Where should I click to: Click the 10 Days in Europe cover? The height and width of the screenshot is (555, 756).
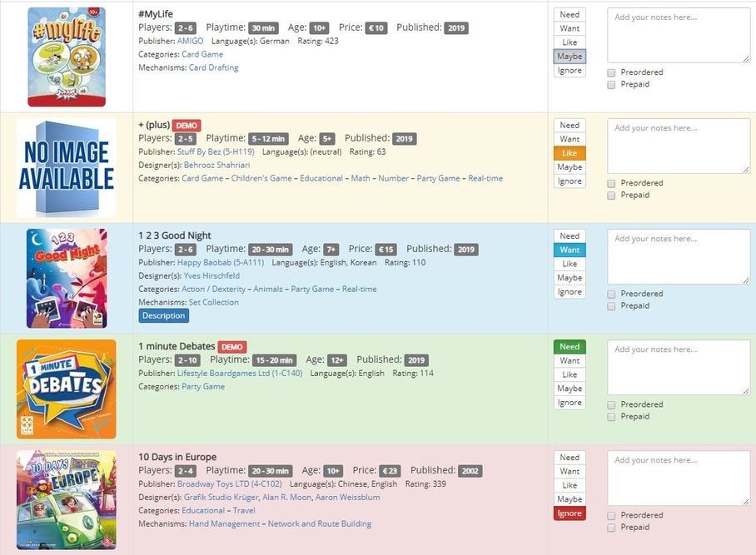(67, 500)
